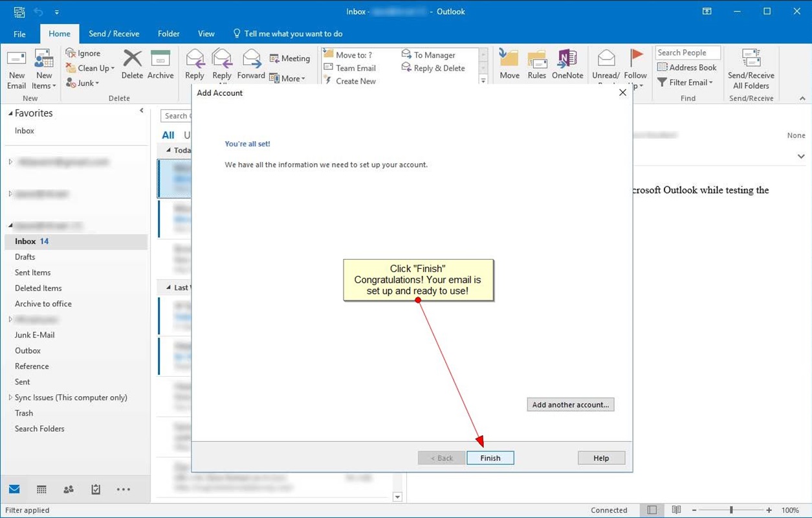Image resolution: width=812 pixels, height=518 pixels.
Task: Open the Address Book
Action: click(x=687, y=67)
